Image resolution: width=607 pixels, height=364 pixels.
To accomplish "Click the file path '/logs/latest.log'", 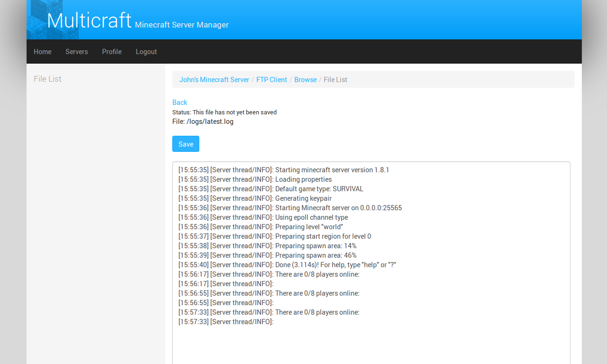I will (210, 121).
